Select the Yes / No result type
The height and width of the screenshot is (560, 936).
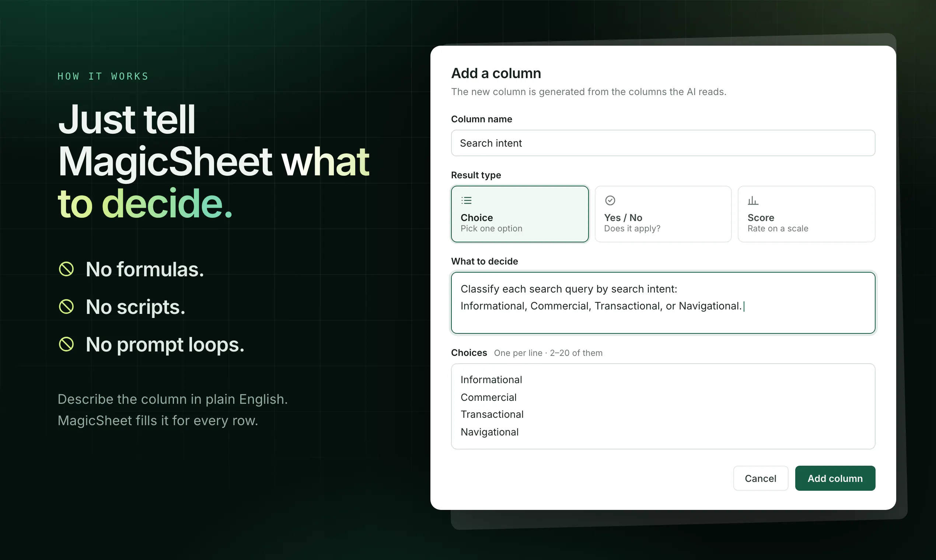(663, 214)
